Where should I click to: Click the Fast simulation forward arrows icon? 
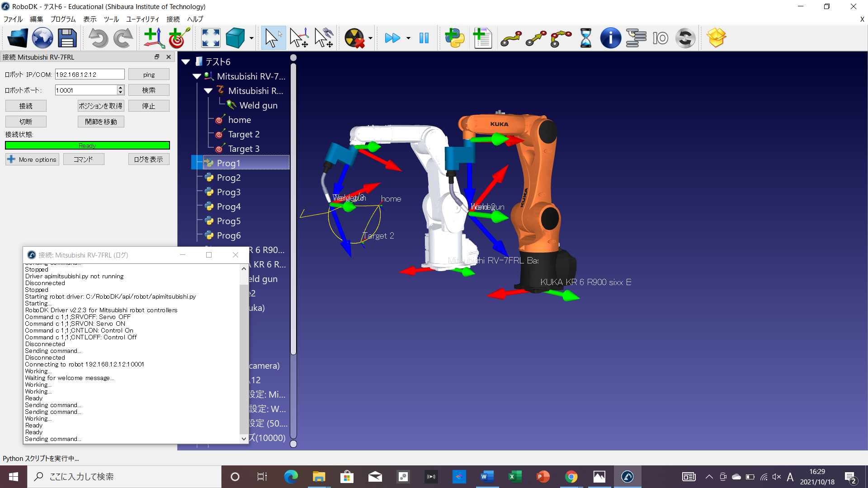pyautogui.click(x=392, y=38)
